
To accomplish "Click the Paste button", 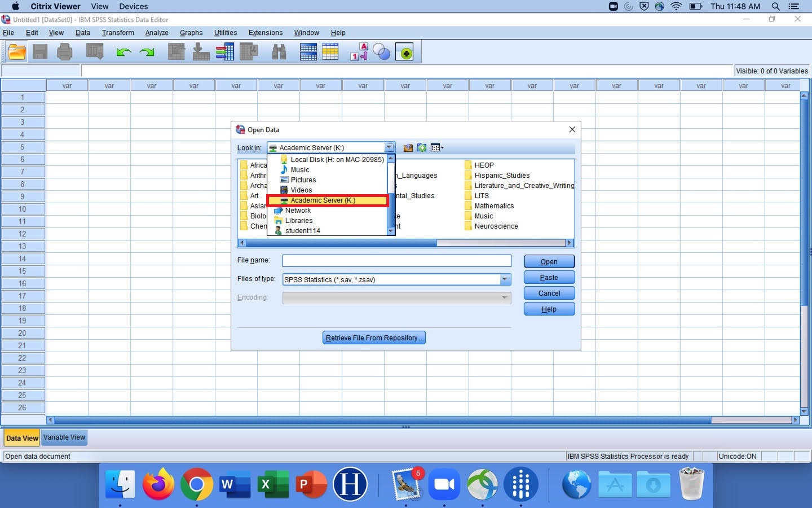I will point(549,277).
